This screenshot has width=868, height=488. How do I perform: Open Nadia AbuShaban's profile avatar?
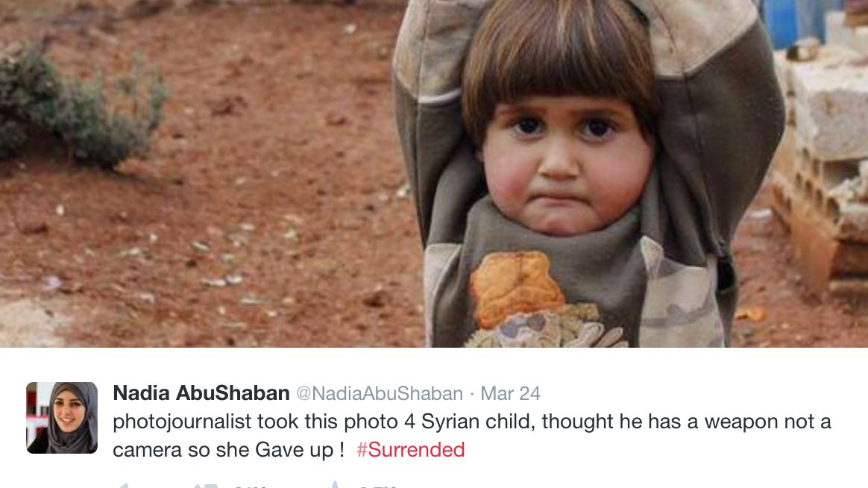62,418
